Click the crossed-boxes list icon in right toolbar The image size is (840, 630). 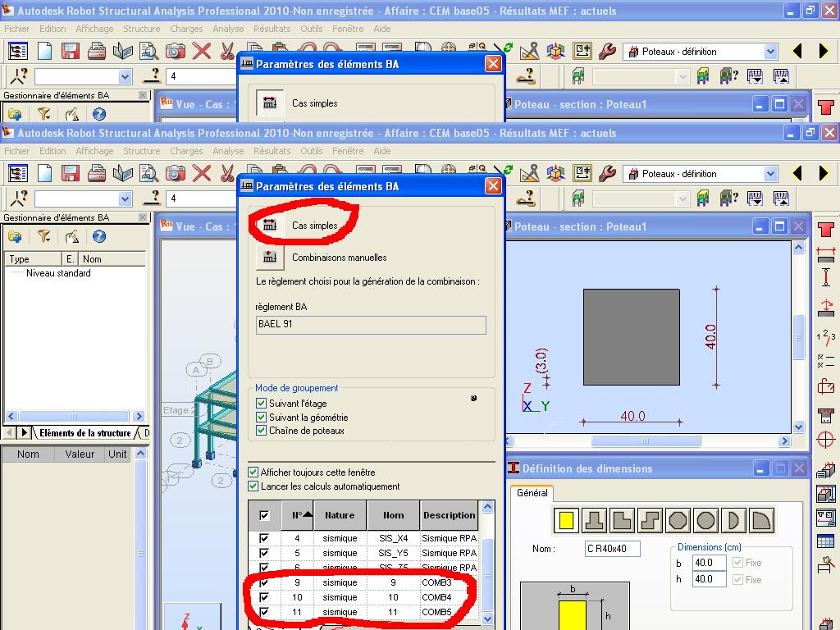(x=825, y=361)
